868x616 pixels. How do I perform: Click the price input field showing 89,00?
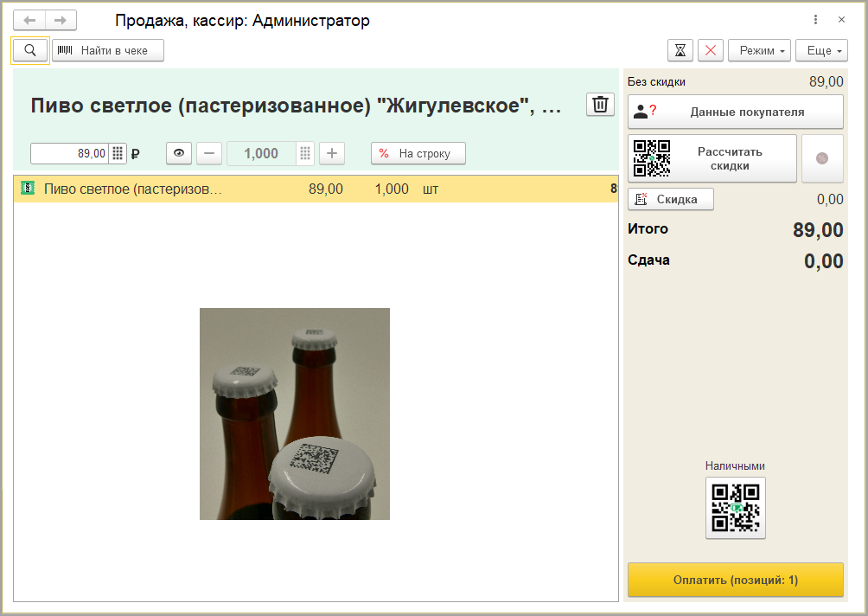coord(69,153)
